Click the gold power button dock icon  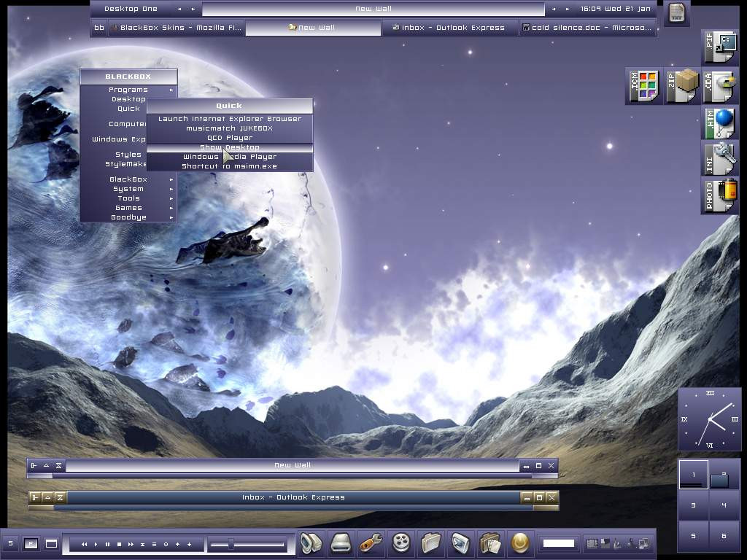pyautogui.click(x=521, y=542)
